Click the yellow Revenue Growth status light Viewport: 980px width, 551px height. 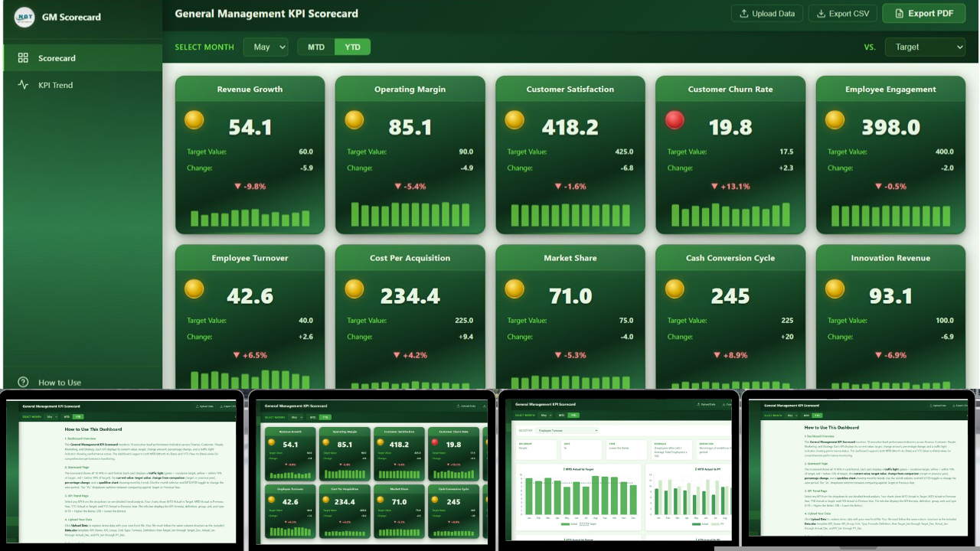coord(194,120)
